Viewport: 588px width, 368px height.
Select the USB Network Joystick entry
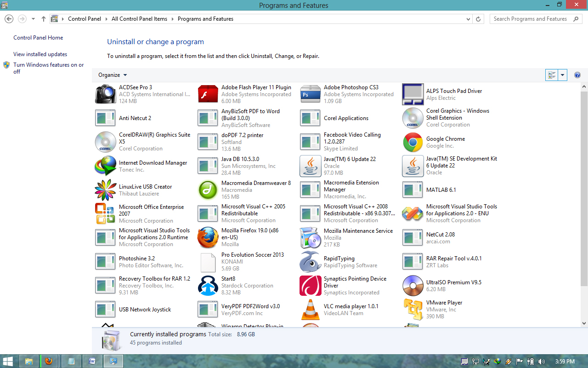144,310
